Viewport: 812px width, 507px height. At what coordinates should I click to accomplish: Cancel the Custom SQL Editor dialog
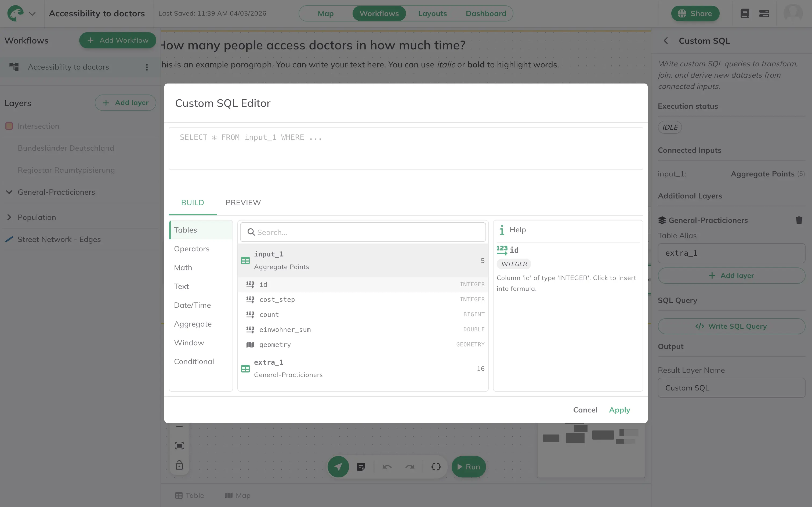585,410
